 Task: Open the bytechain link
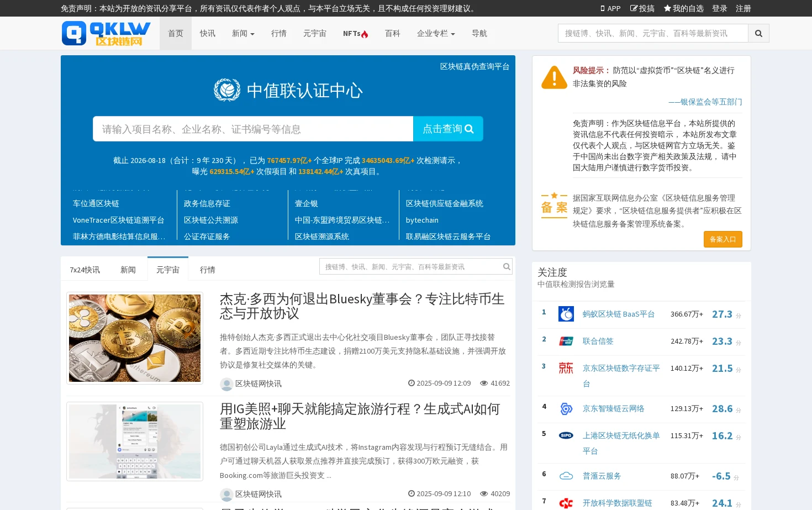422,220
